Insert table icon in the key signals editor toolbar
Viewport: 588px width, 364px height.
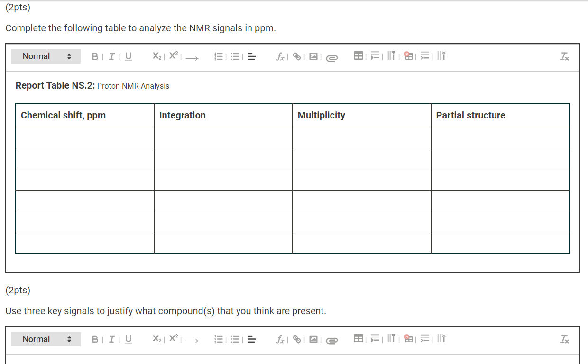pos(358,339)
